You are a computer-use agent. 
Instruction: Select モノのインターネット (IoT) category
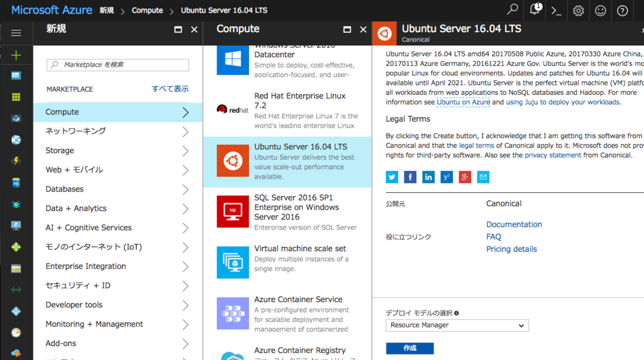(118, 247)
